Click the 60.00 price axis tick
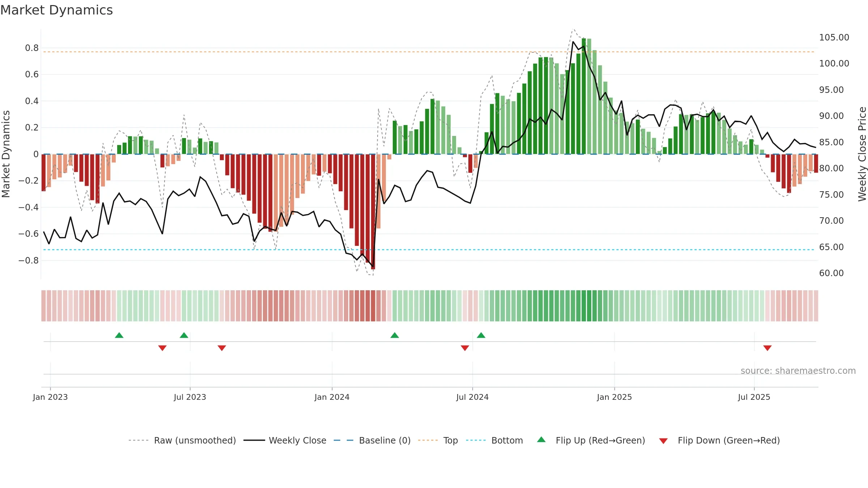The height and width of the screenshot is (488, 868). (831, 273)
